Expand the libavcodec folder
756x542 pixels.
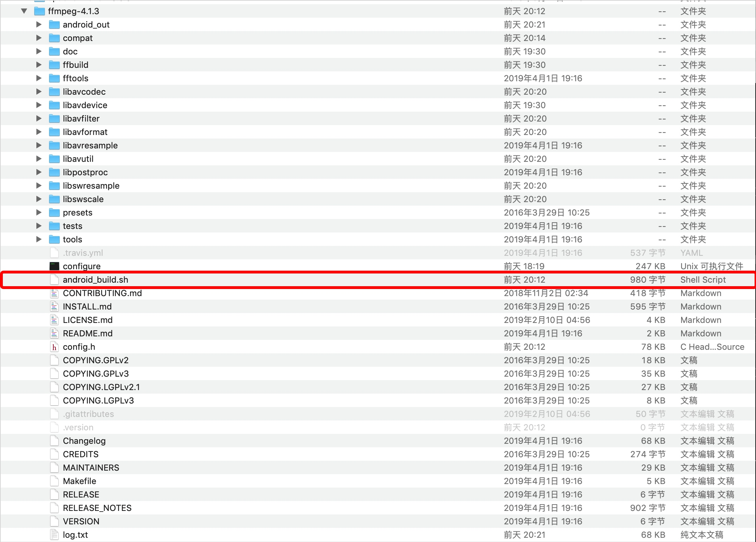click(39, 92)
